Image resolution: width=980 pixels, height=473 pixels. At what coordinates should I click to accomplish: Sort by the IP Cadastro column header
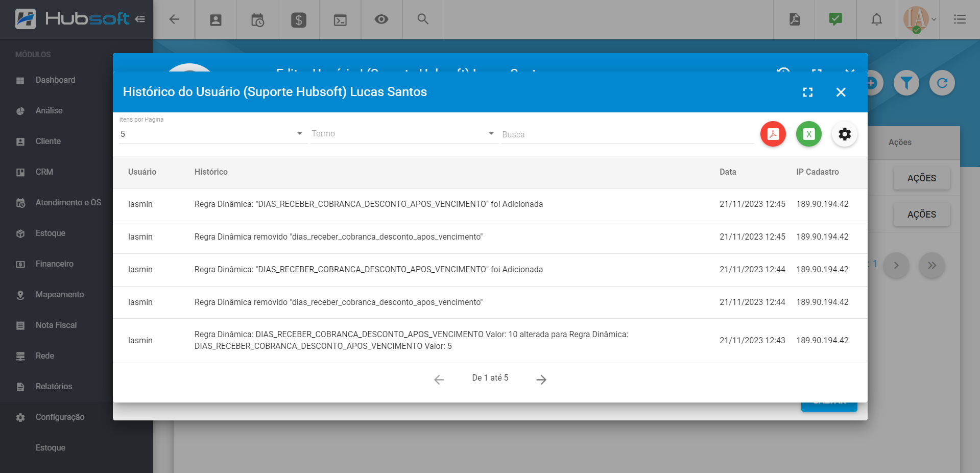pos(817,172)
